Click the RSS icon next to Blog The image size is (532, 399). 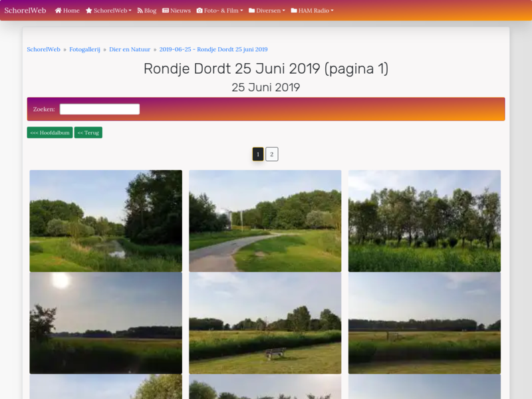tap(140, 11)
